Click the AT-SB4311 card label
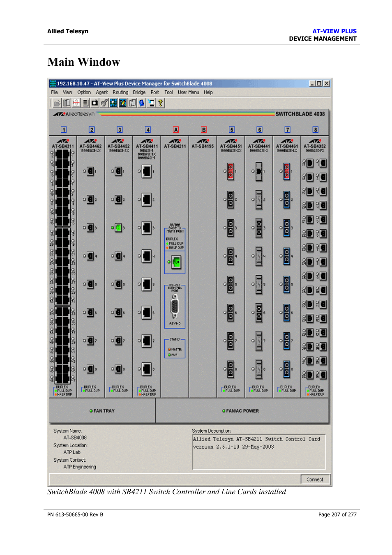Image resolution: width=392 pixels, height=555 pixels. coord(63,146)
